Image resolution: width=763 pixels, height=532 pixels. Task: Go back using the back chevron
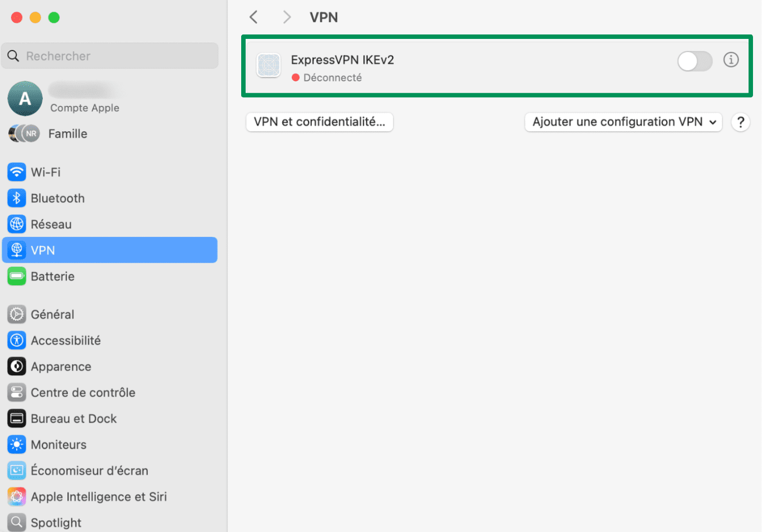click(x=253, y=17)
